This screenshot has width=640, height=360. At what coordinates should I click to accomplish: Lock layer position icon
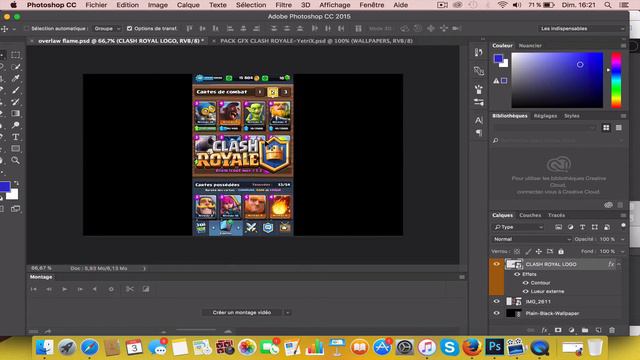pyautogui.click(x=539, y=251)
